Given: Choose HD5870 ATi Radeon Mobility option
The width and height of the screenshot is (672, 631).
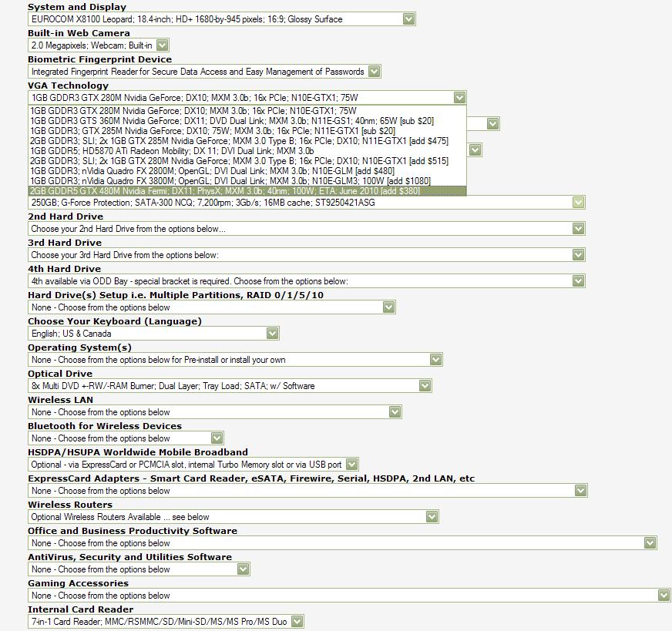Looking at the screenshot, I should (247, 151).
